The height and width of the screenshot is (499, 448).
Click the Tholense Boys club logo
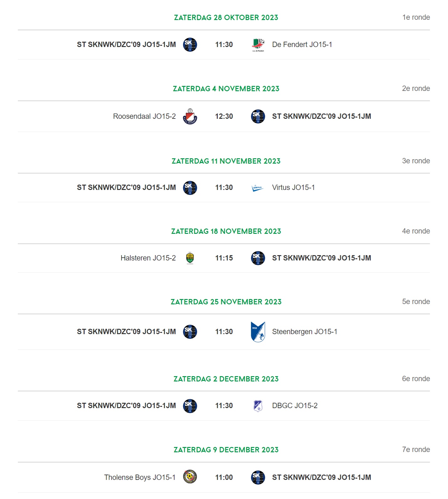pos(190,477)
